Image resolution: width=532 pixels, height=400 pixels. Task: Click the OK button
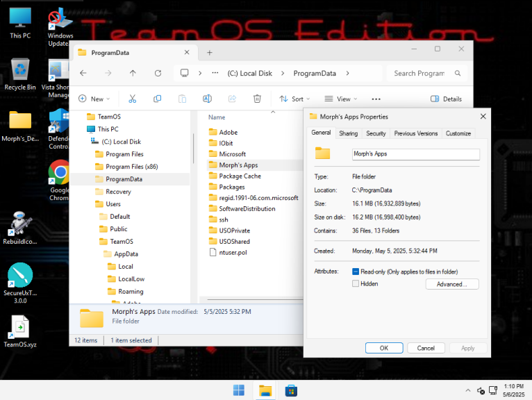click(384, 348)
